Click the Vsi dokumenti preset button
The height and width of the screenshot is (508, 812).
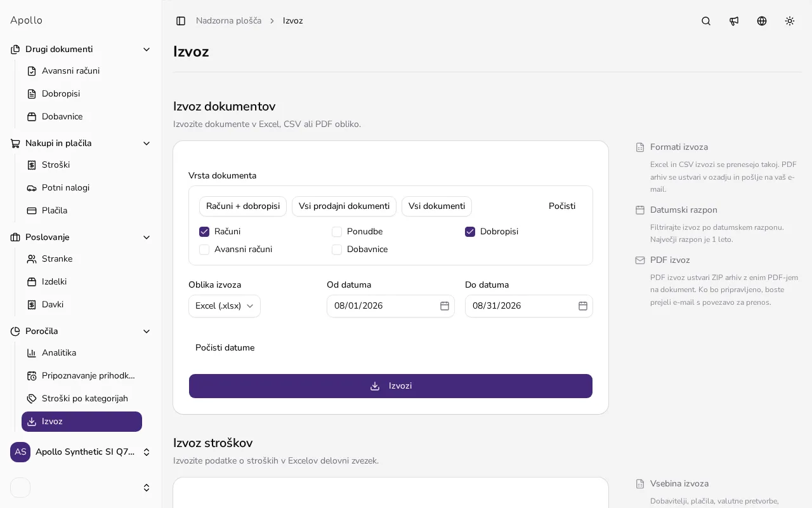[436, 206]
